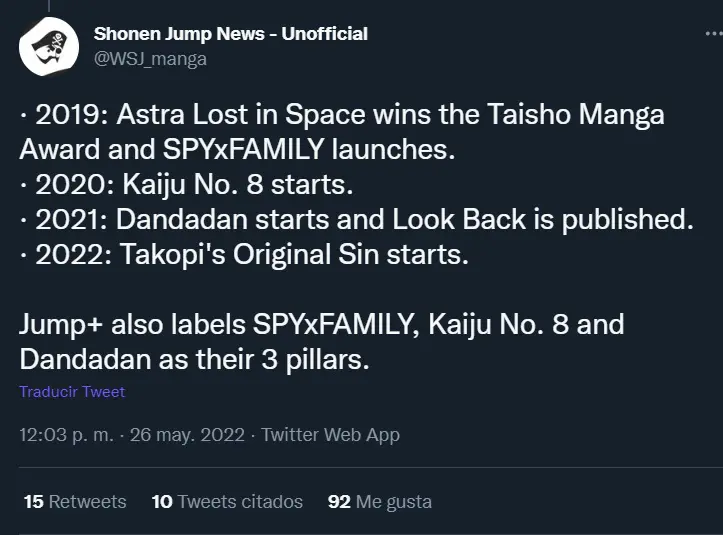723x535 pixels.
Task: Open the 12:03 p. m. timestamp link
Action: pyautogui.click(x=66, y=435)
